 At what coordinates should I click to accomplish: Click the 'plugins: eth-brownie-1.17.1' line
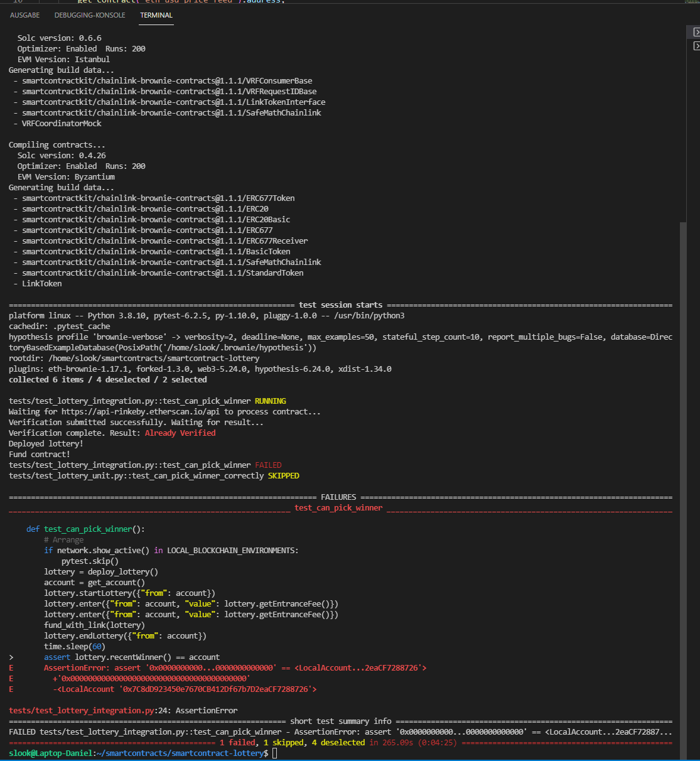pyautogui.click(x=200, y=369)
